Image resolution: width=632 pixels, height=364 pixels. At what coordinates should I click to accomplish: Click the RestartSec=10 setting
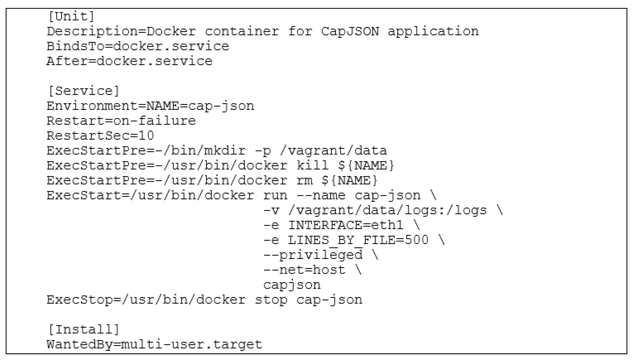[x=100, y=136]
